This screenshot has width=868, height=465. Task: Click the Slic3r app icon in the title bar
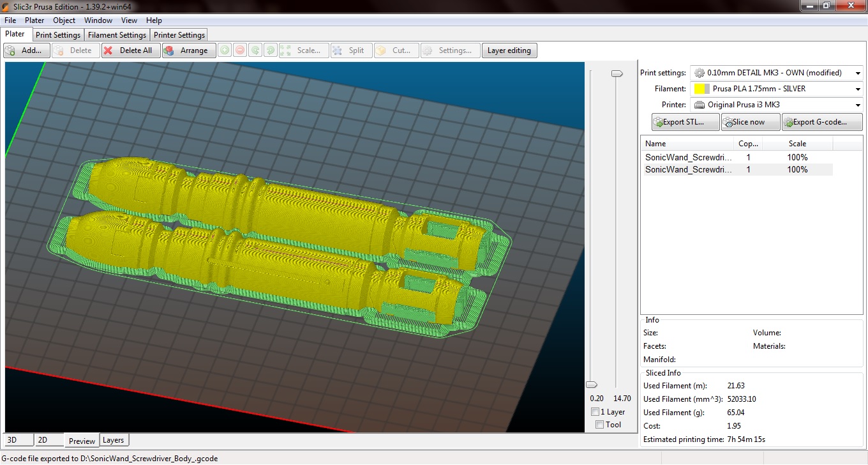click(6, 6)
